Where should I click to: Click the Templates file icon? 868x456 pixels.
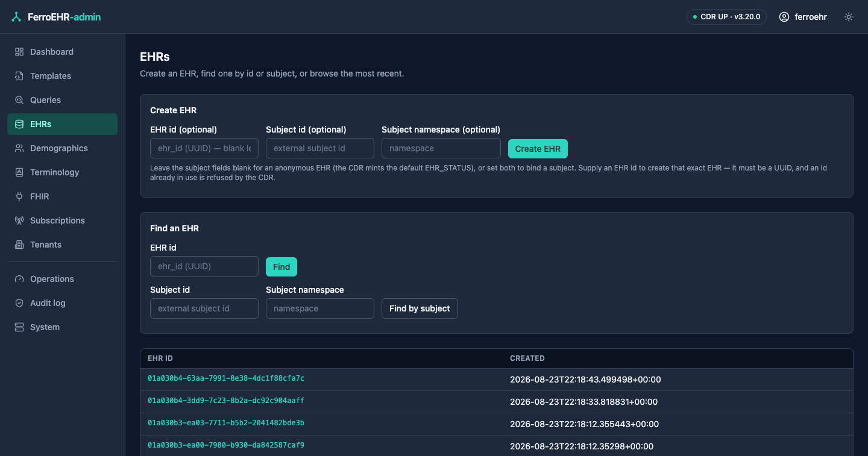pyautogui.click(x=19, y=76)
